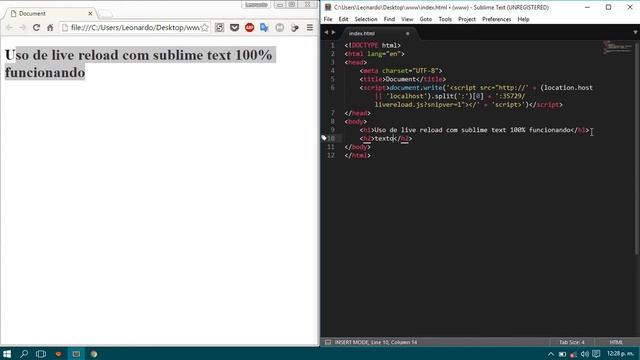Image resolution: width=640 pixels, height=360 pixels.
Task: Open the Adblock Plus extension
Action: (249, 28)
